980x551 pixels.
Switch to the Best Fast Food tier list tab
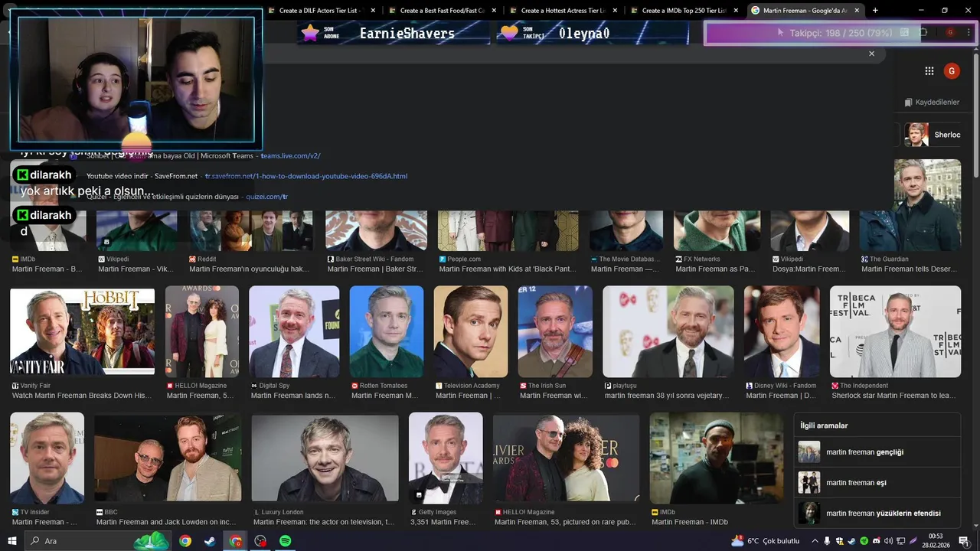click(x=443, y=11)
